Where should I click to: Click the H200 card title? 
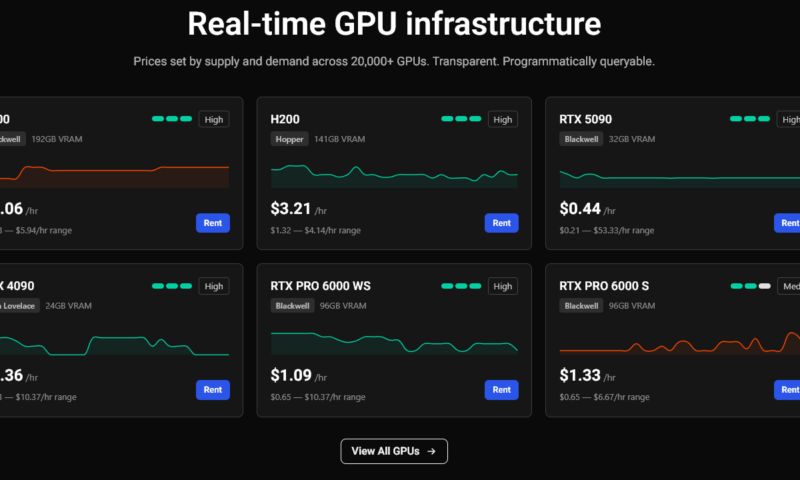pos(285,119)
